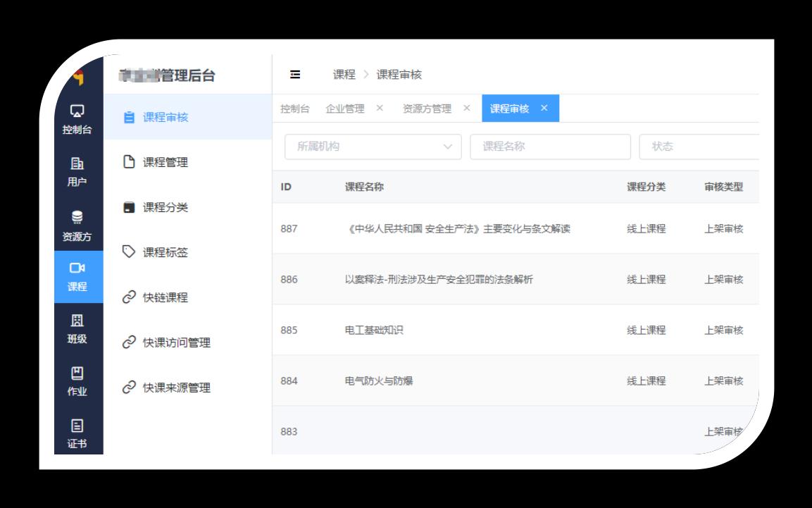This screenshot has height=508, width=812.
Task: Open 快课来源管理 in the submenu
Action: click(x=187, y=388)
